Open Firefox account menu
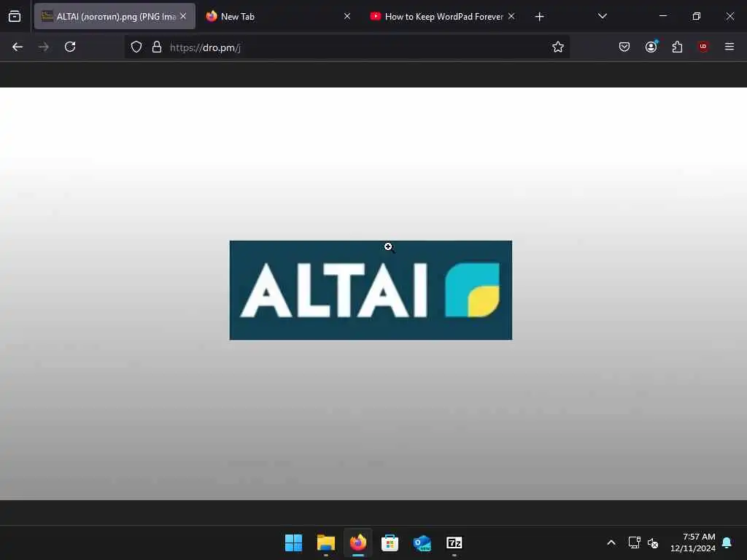 click(x=651, y=47)
